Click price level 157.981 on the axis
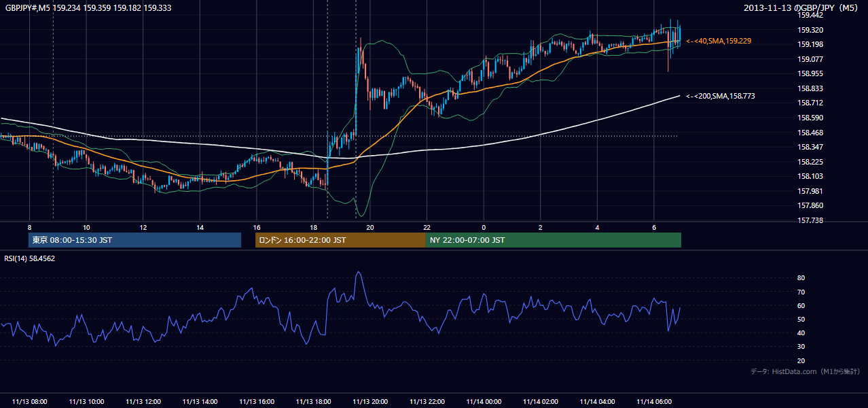 coord(810,191)
